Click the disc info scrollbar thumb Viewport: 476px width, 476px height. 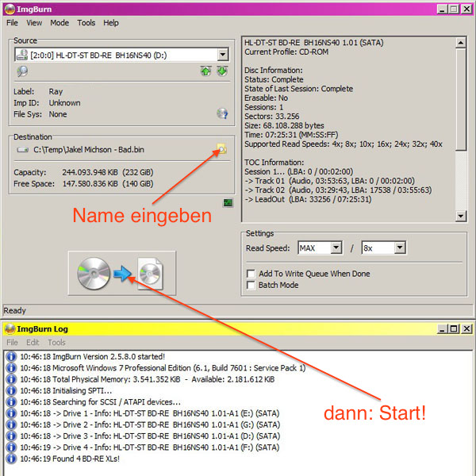tap(460, 99)
